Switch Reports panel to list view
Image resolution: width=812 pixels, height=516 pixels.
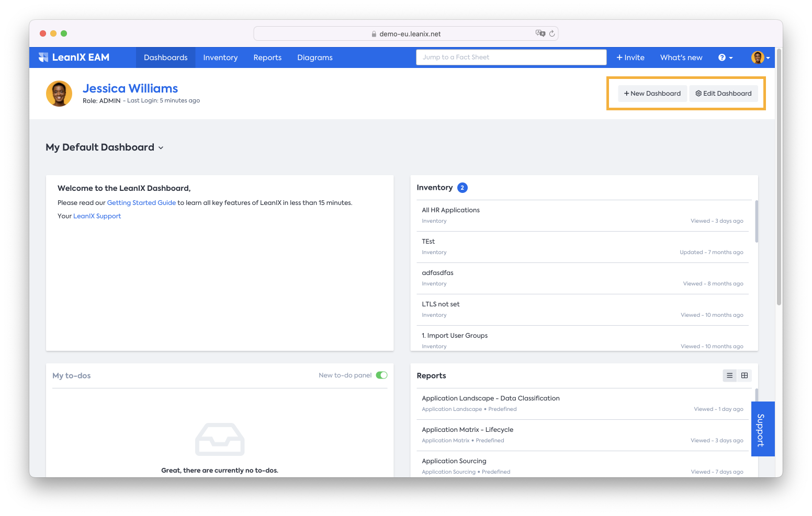[x=730, y=375]
